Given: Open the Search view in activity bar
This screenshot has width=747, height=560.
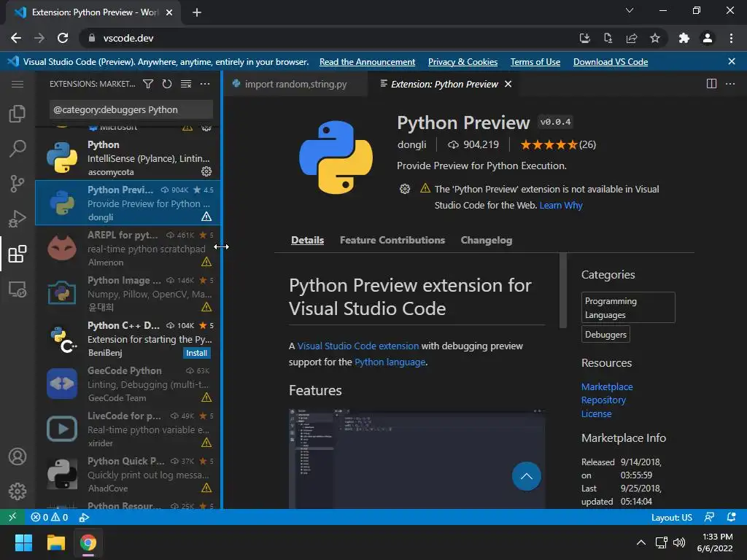Looking at the screenshot, I should 18,149.
